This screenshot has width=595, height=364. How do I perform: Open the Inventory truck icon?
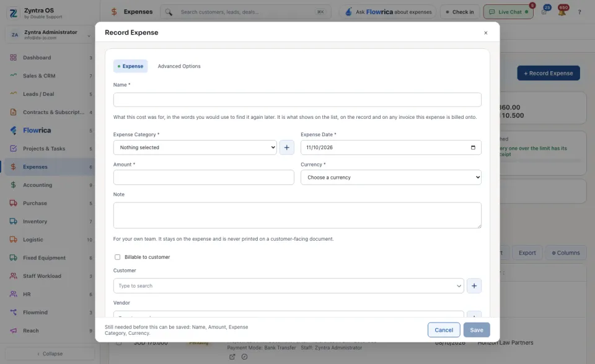point(13,222)
